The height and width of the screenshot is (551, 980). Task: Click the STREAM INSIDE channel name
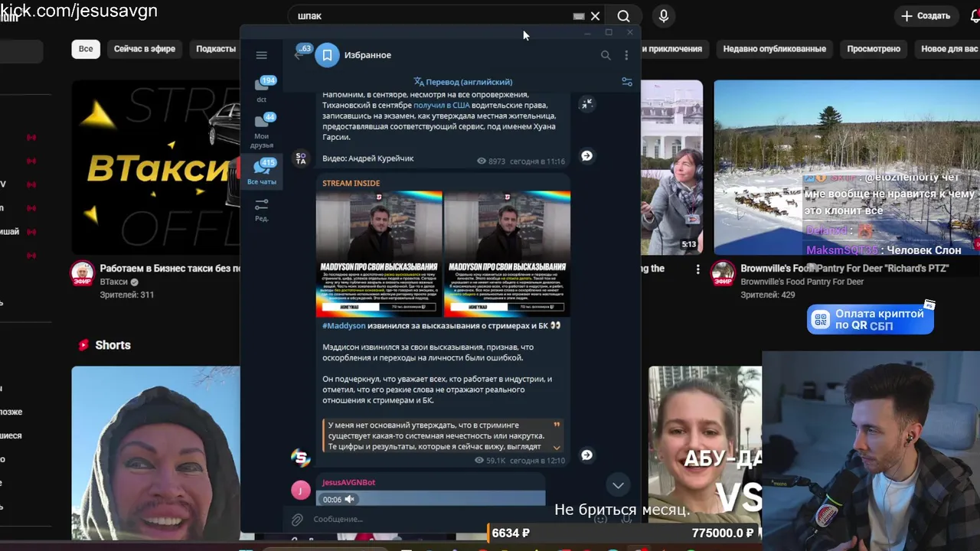coord(351,183)
